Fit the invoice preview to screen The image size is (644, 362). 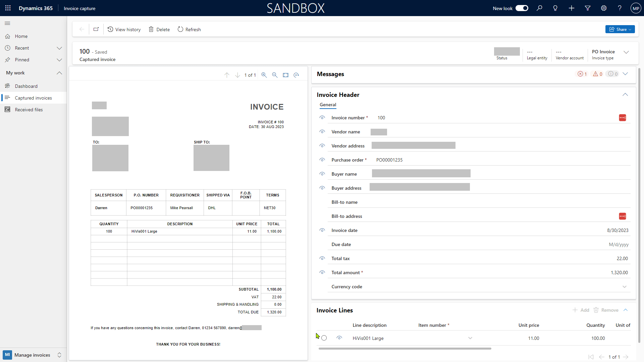coord(286,75)
